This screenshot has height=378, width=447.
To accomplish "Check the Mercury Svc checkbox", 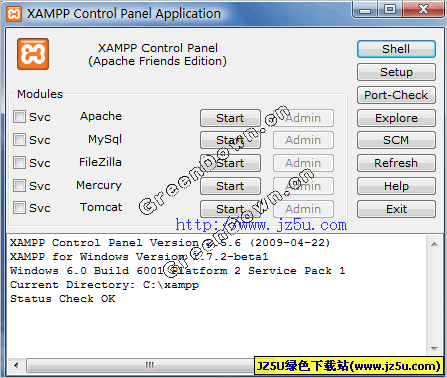I will point(19,185).
